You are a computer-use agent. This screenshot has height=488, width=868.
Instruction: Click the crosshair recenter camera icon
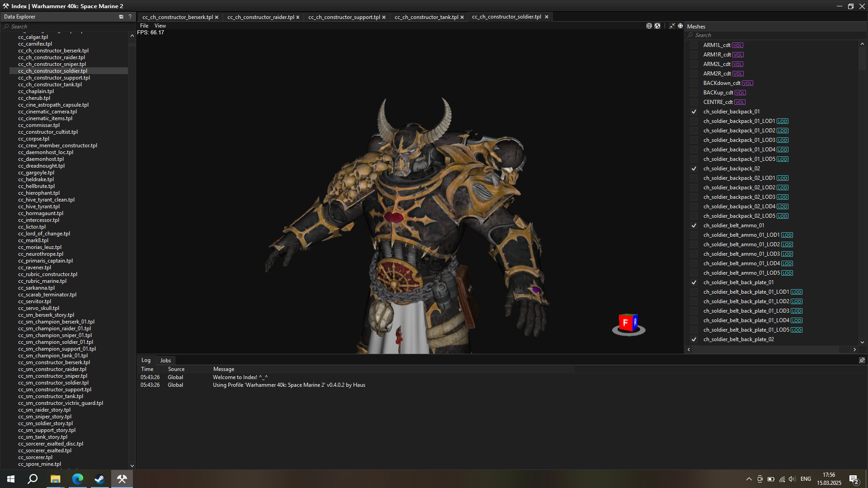click(x=680, y=26)
